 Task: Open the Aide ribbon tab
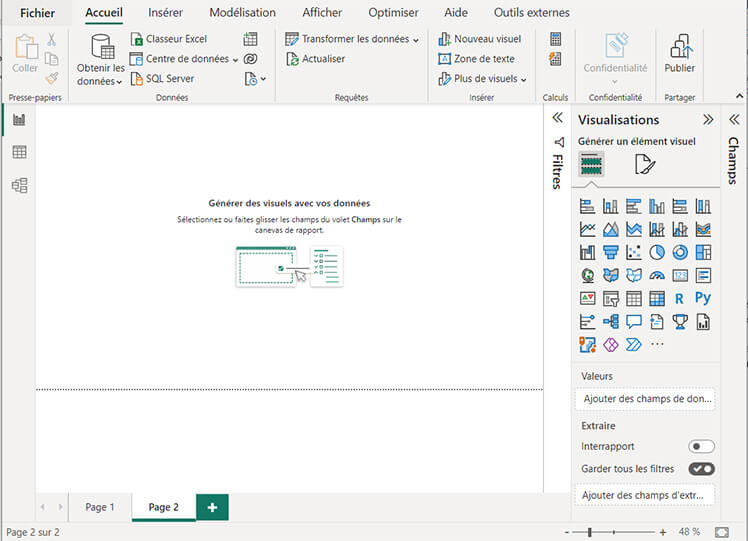(x=456, y=12)
